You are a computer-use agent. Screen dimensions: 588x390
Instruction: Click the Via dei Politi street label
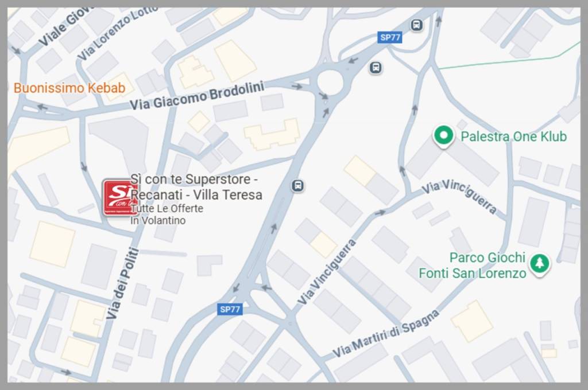(122, 283)
